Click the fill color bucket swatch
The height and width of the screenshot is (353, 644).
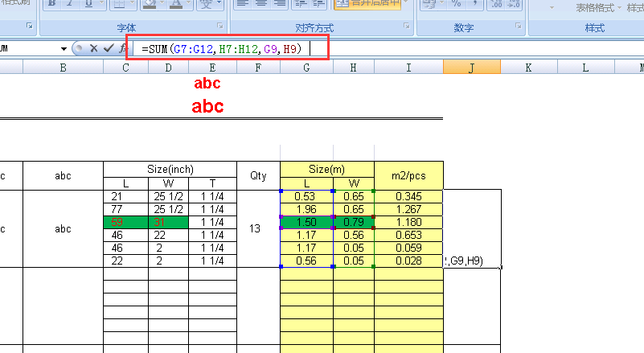pyautogui.click(x=147, y=4)
